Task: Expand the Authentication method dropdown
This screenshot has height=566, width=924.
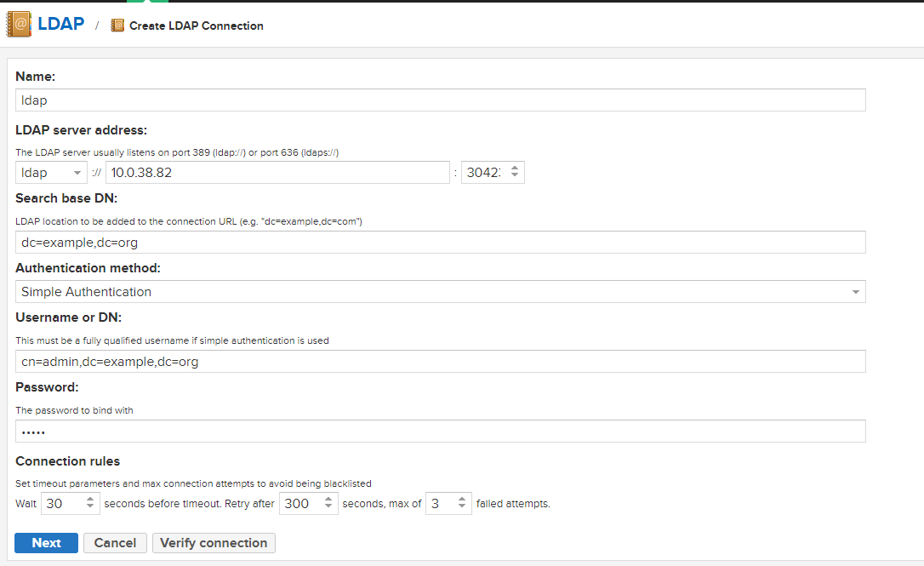Action: click(441, 292)
